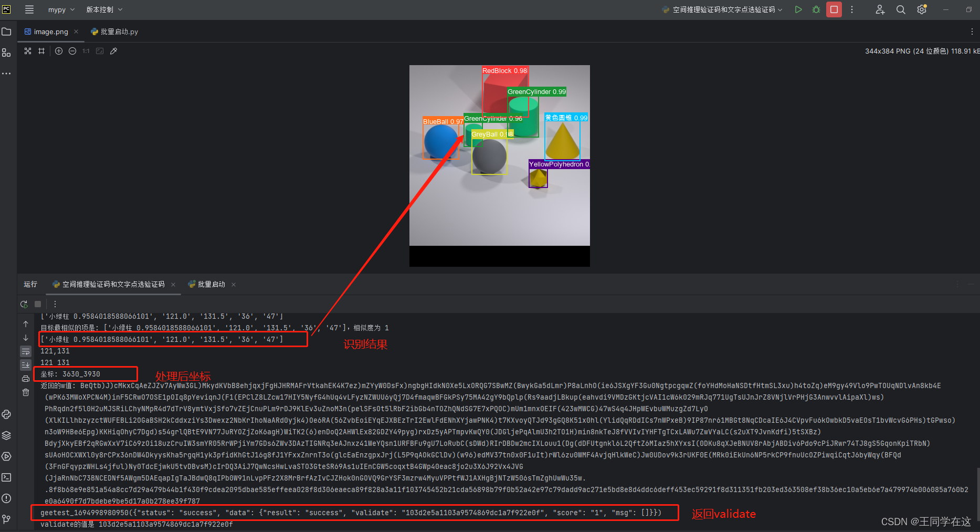Click the detected image preview

click(x=499, y=165)
